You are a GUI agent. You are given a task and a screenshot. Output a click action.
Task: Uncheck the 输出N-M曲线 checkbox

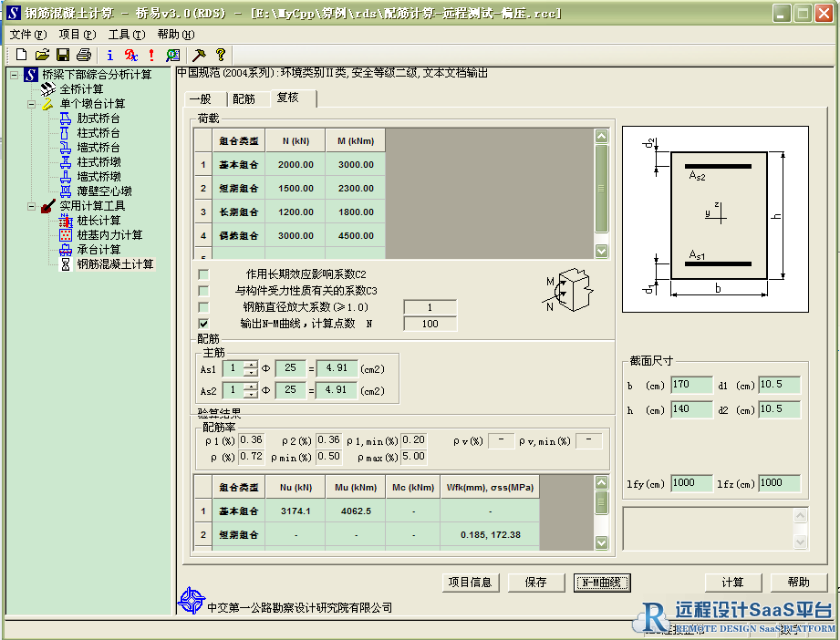(x=203, y=324)
